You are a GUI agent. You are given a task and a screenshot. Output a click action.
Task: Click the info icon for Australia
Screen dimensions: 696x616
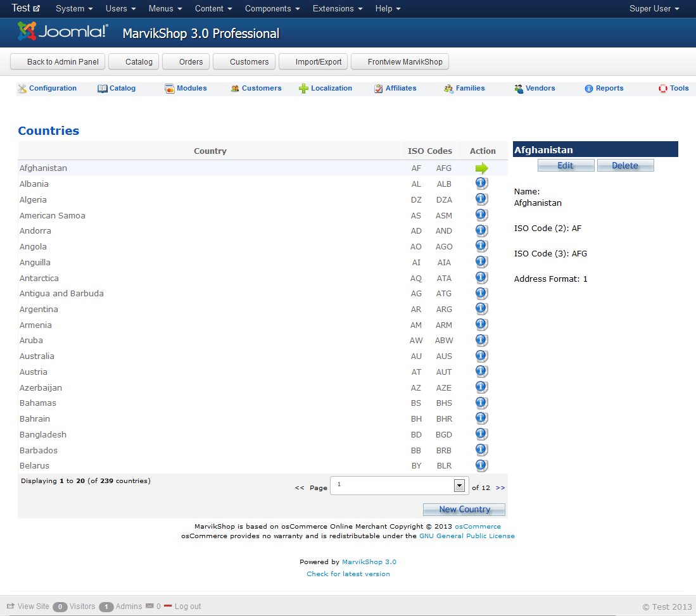click(x=481, y=356)
